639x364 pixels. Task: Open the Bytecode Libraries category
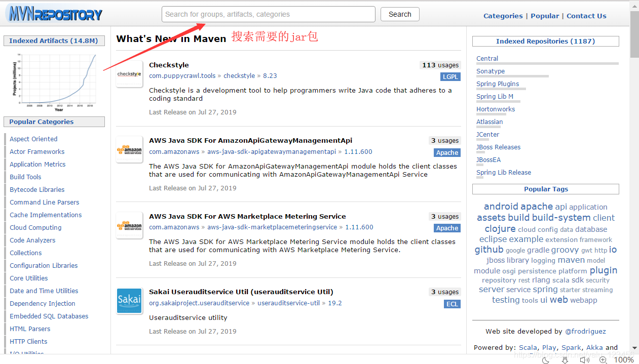pyautogui.click(x=37, y=189)
